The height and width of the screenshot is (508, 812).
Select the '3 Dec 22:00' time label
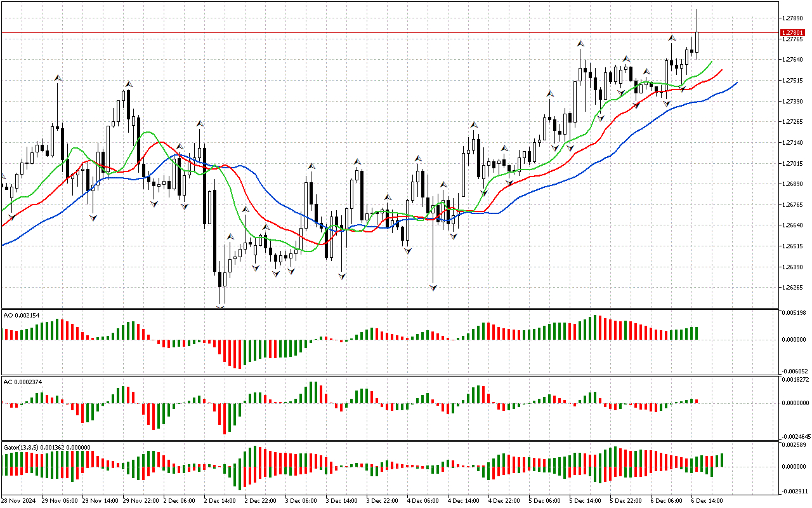(x=383, y=500)
